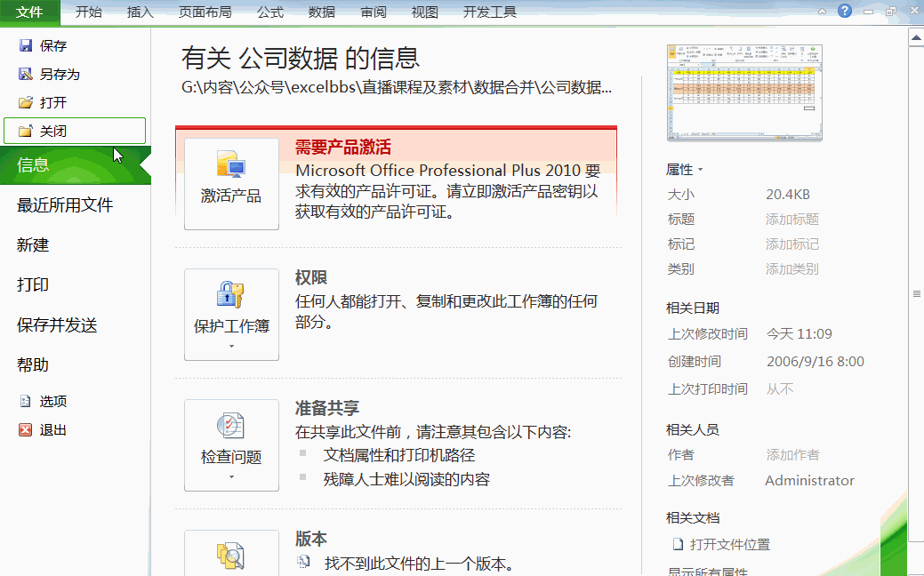Click the 2006/9/16 8:00 creation time

(x=816, y=362)
